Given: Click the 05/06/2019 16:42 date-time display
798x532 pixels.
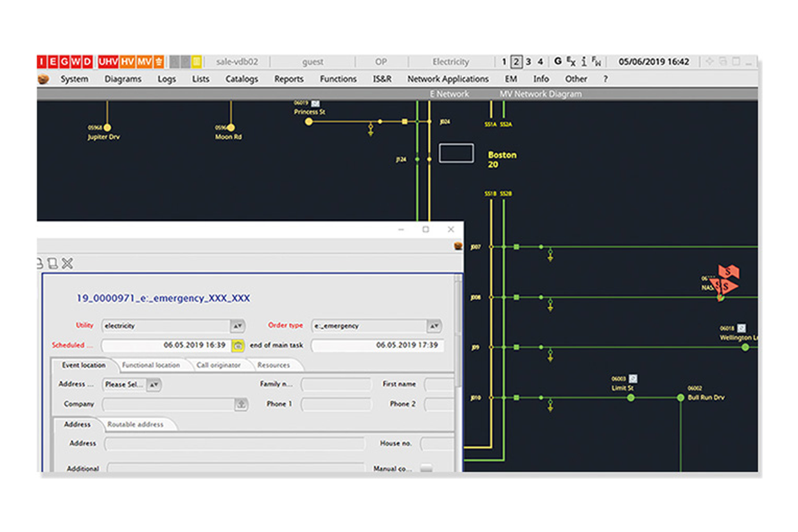Looking at the screenshot, I should click(x=653, y=62).
